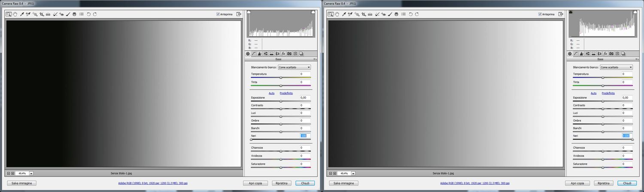This screenshot has width=644, height=192.
Task: Select Red Eye Removal tool in right window
Action: tap(383, 14)
